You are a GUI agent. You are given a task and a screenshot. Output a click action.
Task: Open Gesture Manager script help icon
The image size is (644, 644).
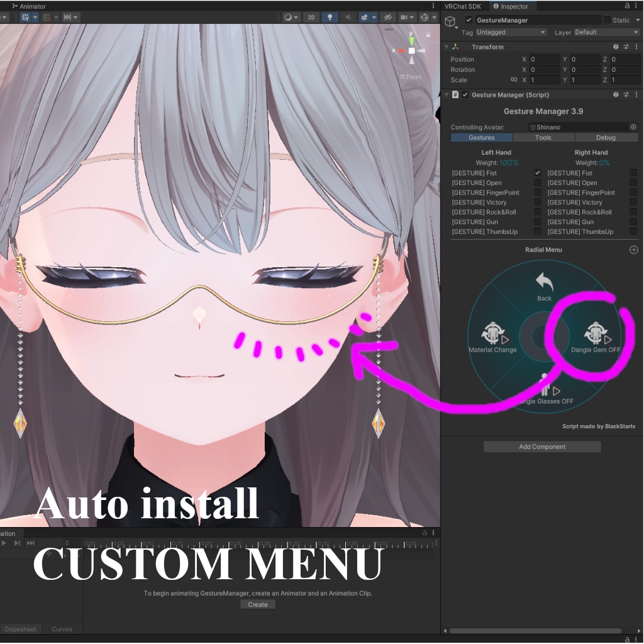coord(616,94)
